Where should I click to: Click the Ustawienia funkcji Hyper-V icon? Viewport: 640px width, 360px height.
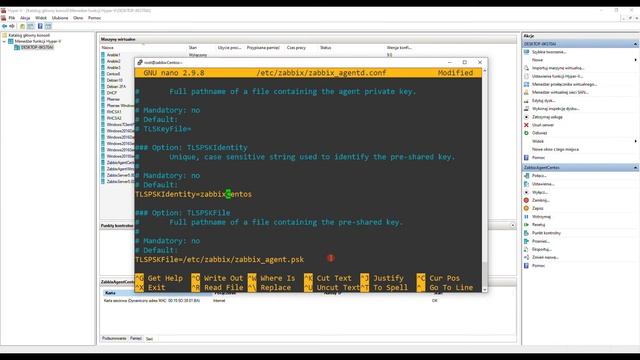(526, 76)
